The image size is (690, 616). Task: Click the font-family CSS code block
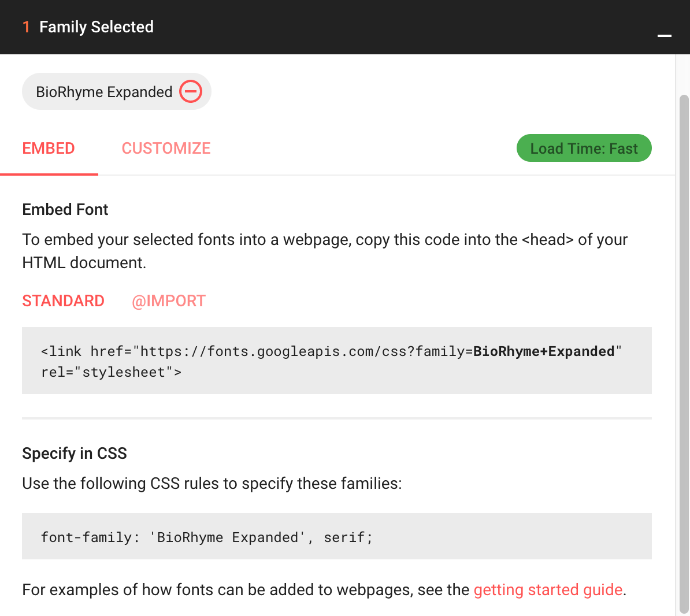(x=337, y=536)
